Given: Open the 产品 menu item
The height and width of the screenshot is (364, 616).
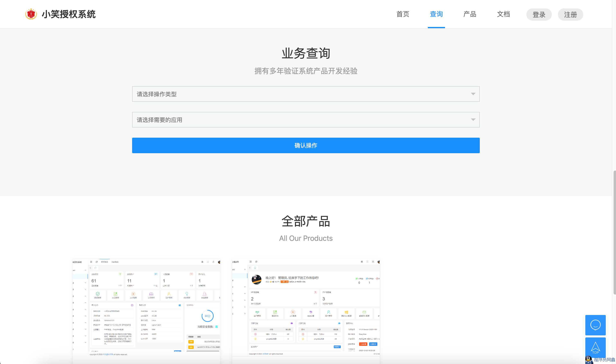Looking at the screenshot, I should (x=470, y=14).
